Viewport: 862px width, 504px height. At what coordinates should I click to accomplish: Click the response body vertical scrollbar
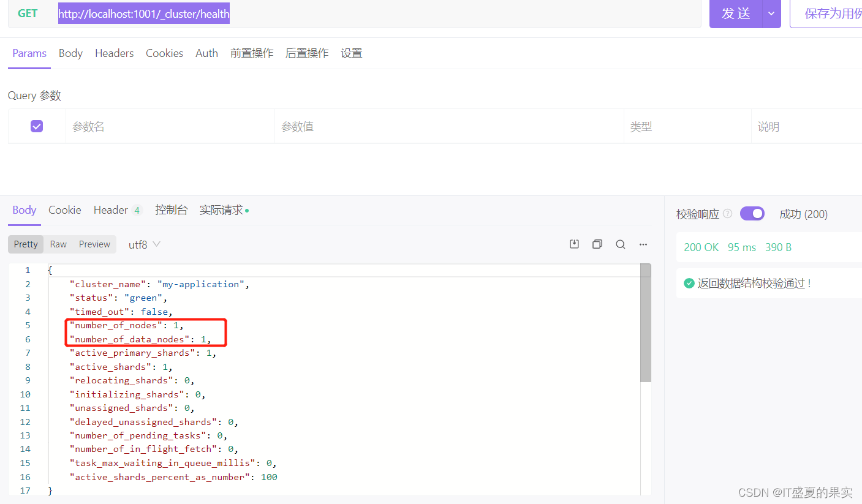tap(646, 323)
